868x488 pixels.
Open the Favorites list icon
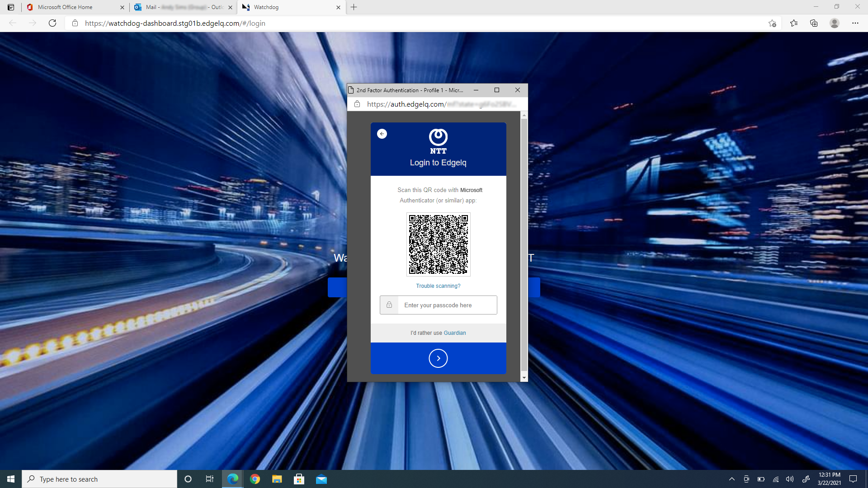(x=794, y=23)
